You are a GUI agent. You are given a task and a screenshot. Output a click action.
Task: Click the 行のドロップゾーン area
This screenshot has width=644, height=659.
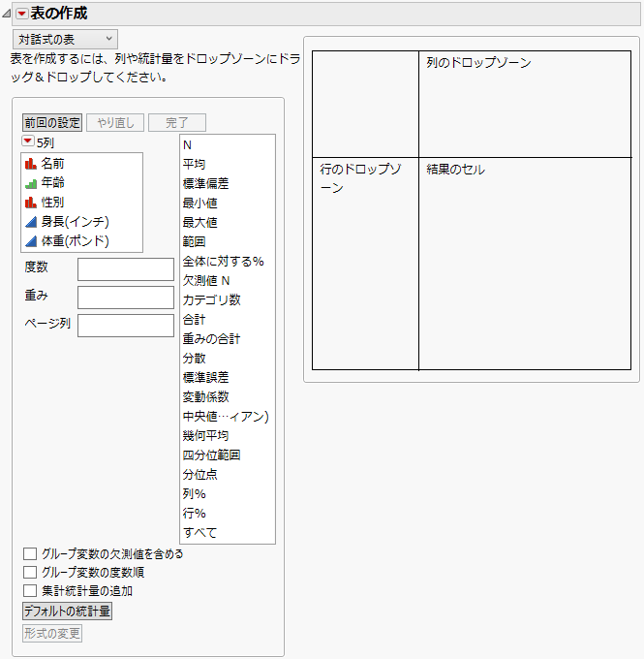(365, 264)
